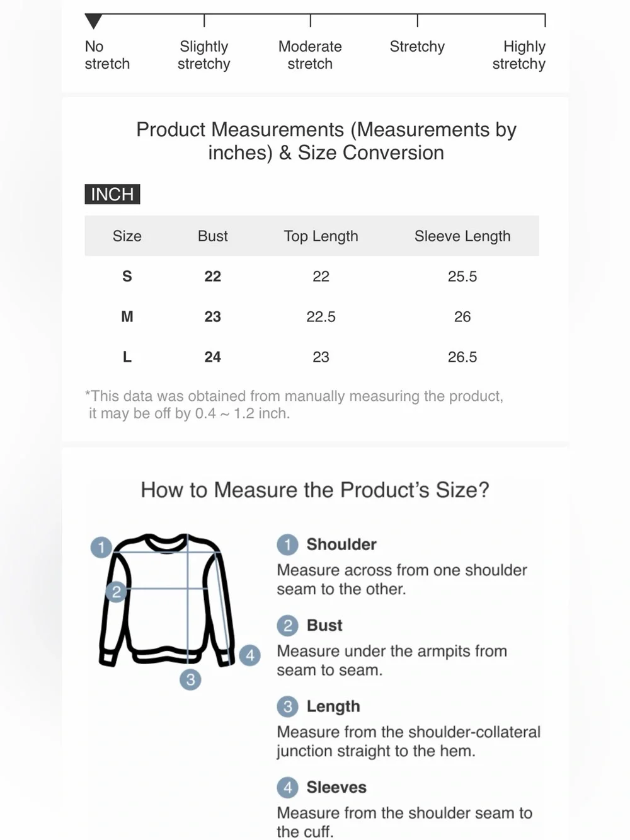Click the sleeve marker 4 on sweater diagram
Image resolution: width=630 pixels, height=840 pixels.
(x=249, y=655)
